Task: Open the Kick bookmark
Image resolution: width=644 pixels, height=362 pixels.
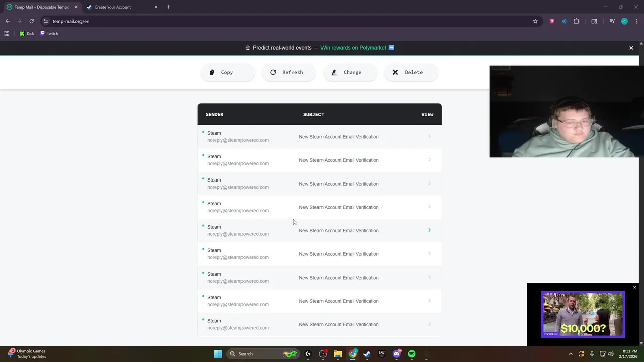Action: (x=27, y=34)
